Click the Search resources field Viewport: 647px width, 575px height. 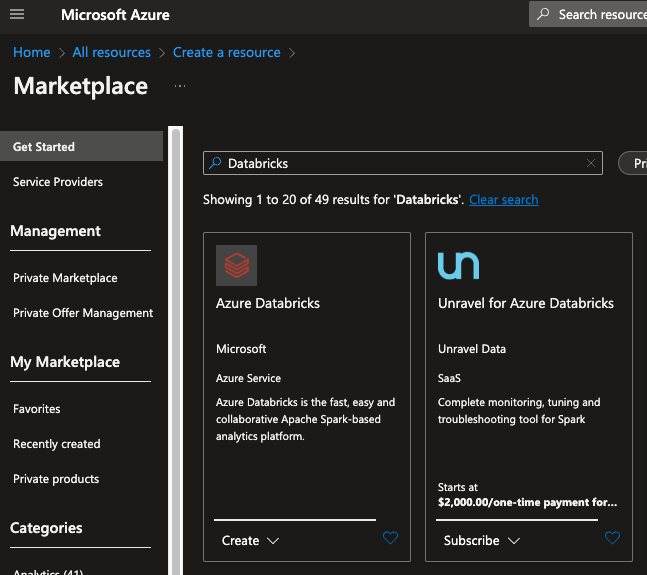(x=588, y=14)
